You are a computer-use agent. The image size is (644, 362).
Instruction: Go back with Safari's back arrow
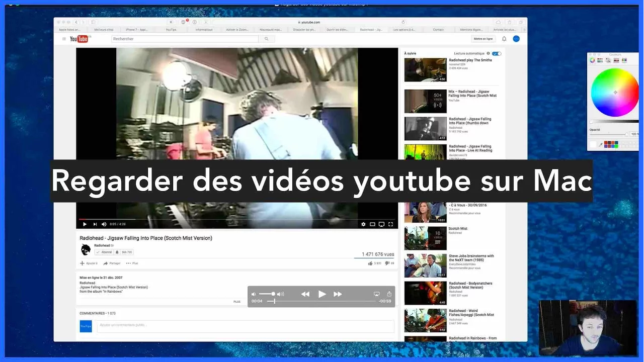(x=76, y=22)
